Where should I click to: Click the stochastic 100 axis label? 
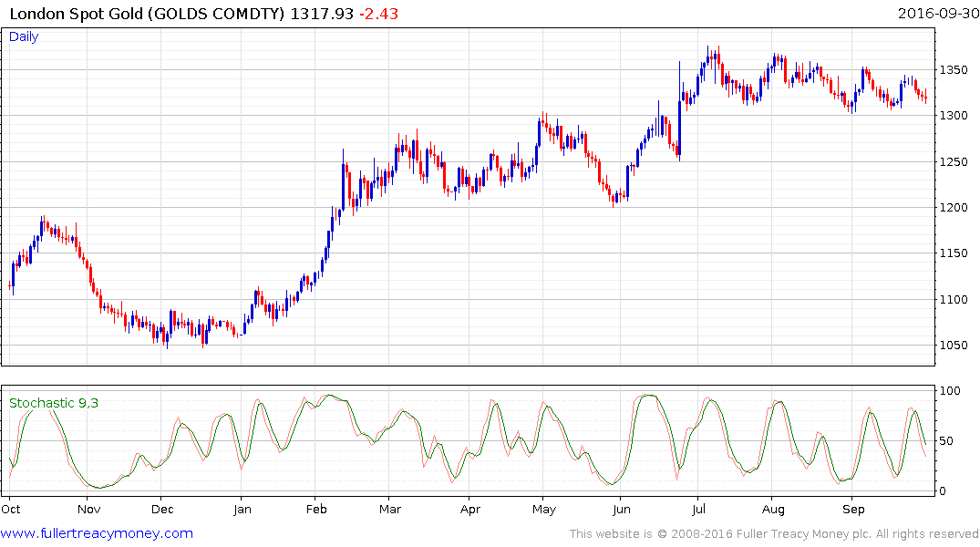click(x=950, y=391)
